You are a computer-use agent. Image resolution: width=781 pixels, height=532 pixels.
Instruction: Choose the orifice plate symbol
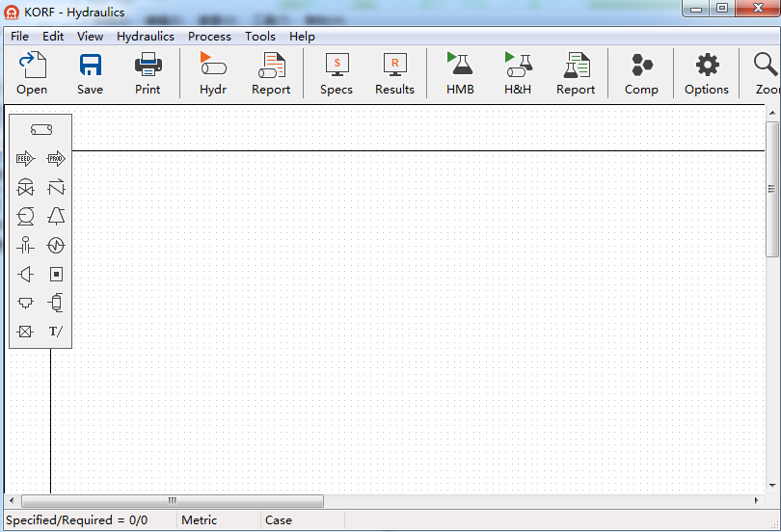(x=26, y=246)
